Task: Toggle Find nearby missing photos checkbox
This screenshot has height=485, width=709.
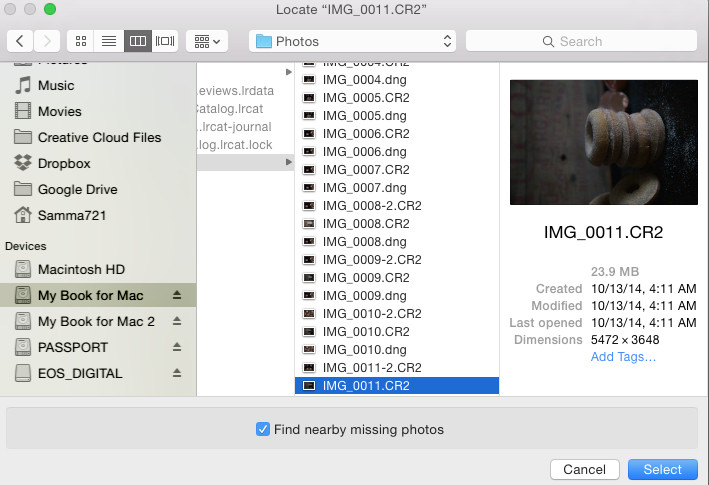Action: (263, 429)
